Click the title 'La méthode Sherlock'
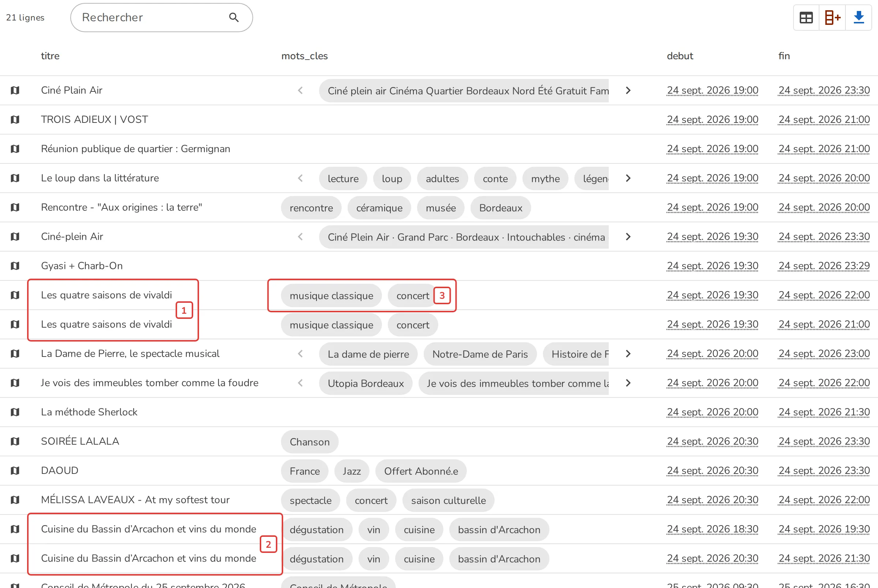Screen dimensions: 878x588 click(89, 412)
